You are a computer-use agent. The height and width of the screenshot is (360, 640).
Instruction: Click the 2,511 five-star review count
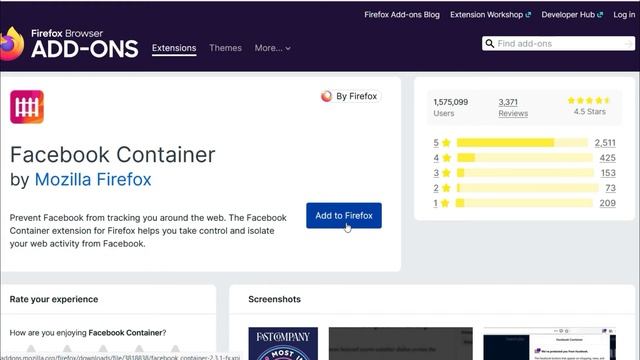click(605, 142)
